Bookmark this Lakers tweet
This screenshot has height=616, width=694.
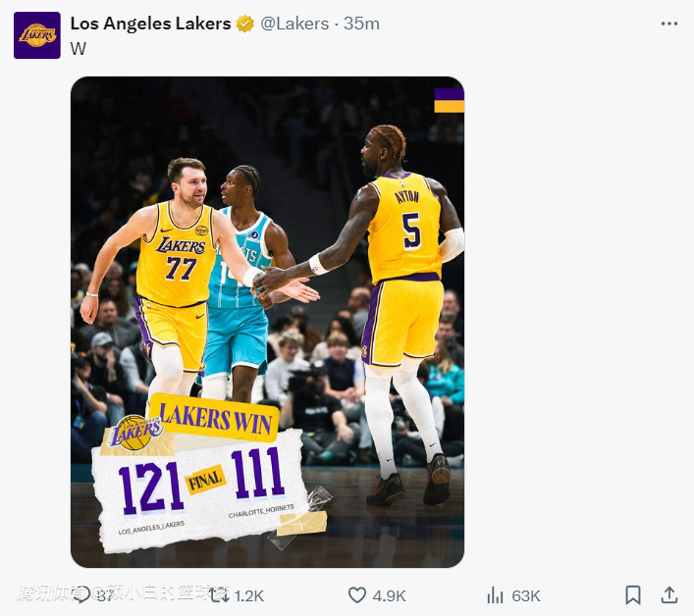pyautogui.click(x=633, y=595)
